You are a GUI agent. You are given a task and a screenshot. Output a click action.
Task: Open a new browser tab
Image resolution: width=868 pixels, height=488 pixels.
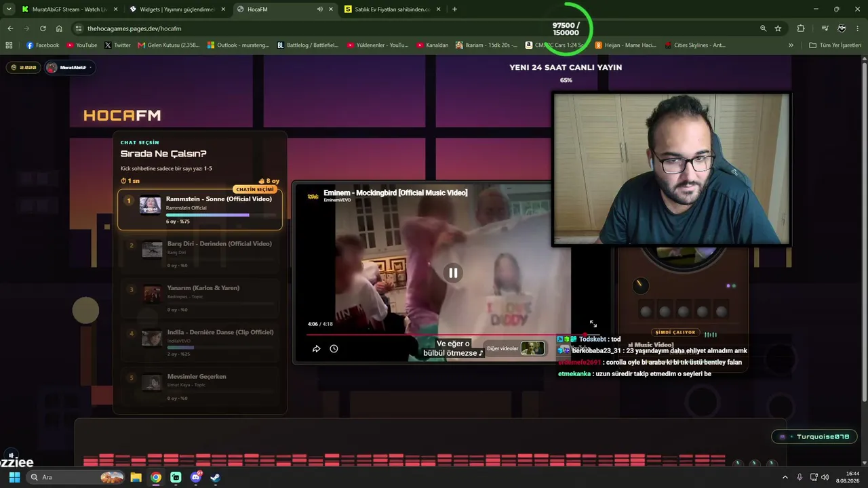454,9
